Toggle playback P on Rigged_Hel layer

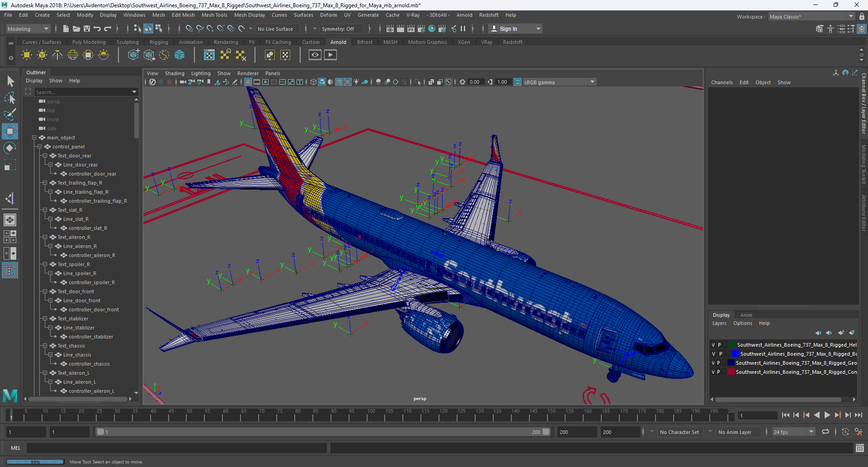point(719,345)
